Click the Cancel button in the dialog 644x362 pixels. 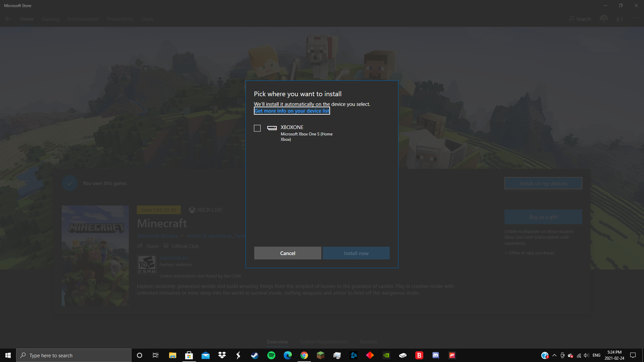tap(287, 253)
